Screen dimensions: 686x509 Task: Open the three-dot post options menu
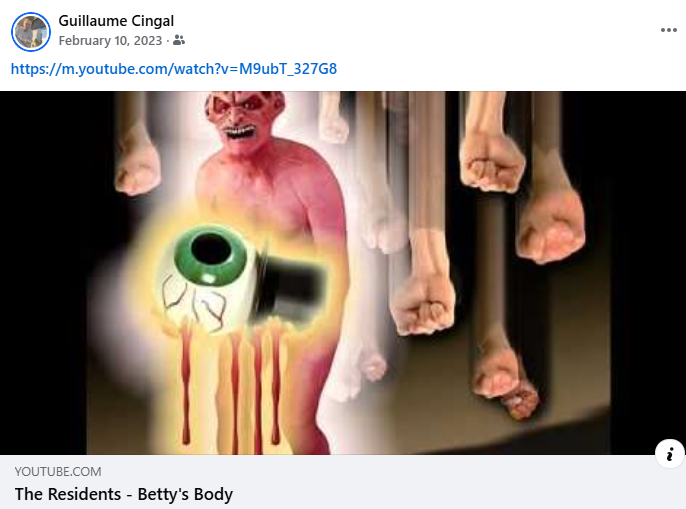(668, 30)
